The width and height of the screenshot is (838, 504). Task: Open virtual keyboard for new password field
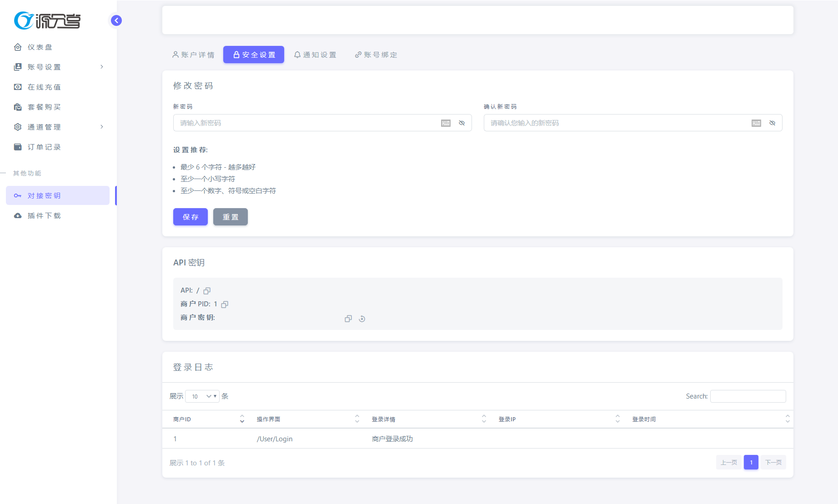coord(446,123)
